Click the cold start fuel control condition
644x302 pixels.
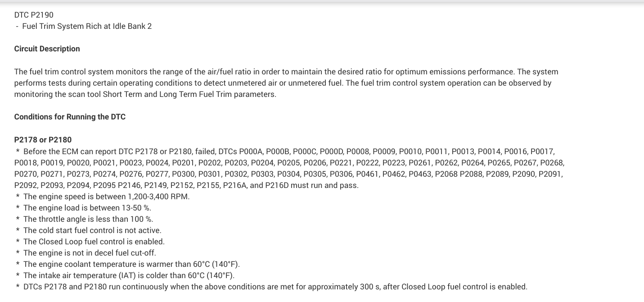pos(92,230)
